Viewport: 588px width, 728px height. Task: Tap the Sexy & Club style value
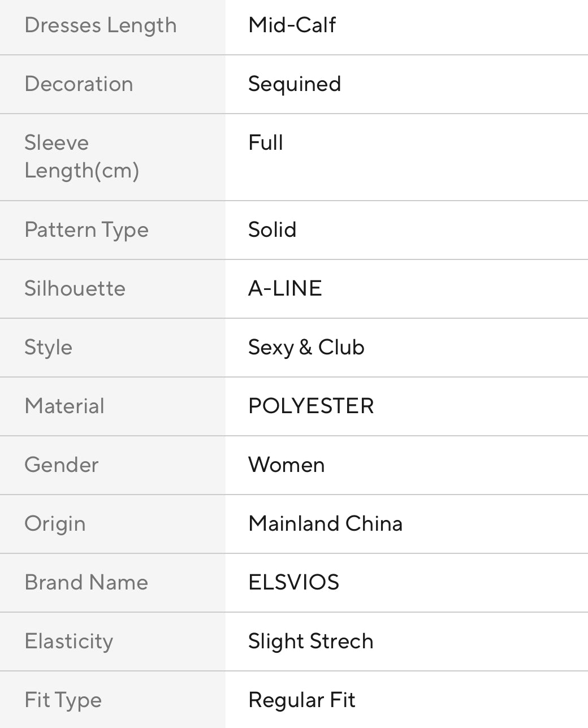pos(306,348)
